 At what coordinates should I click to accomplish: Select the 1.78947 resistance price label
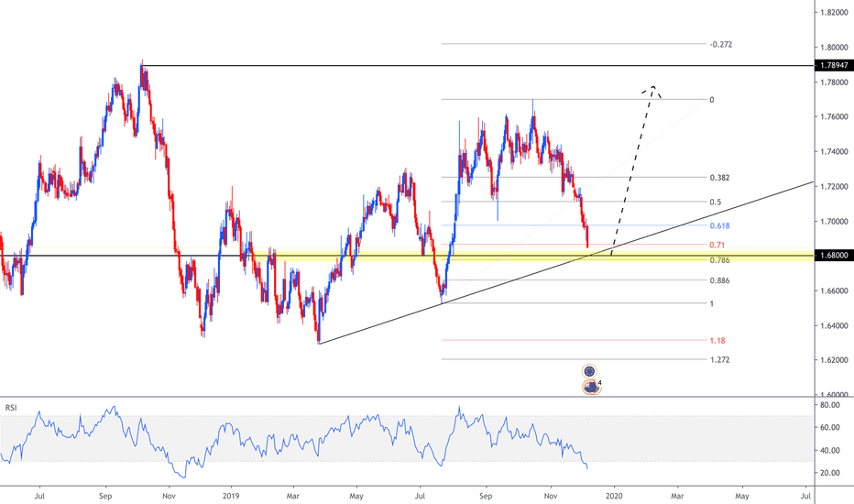coord(833,66)
